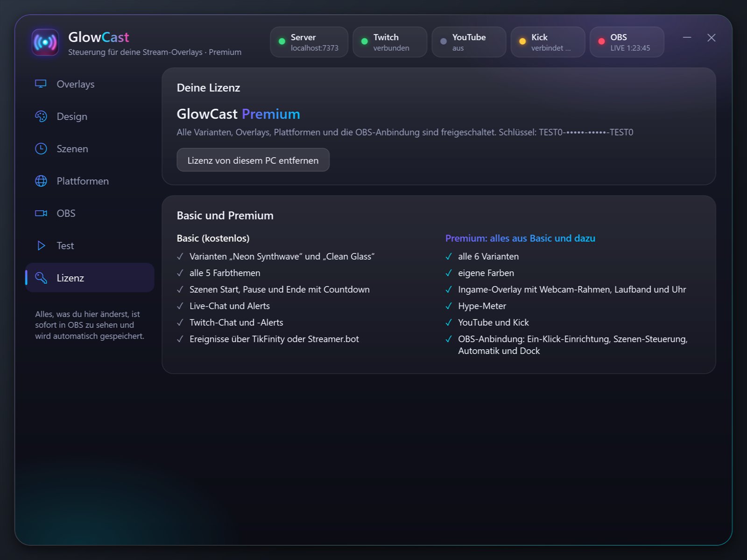Minimize the GlowCast window
The height and width of the screenshot is (560, 747).
click(687, 37)
